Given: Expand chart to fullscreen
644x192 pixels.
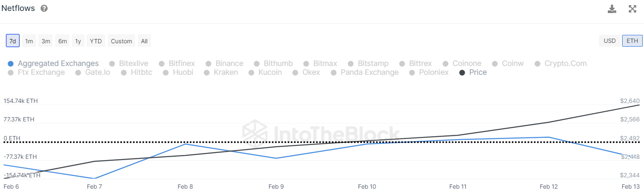Looking at the screenshot, I should click(632, 9).
